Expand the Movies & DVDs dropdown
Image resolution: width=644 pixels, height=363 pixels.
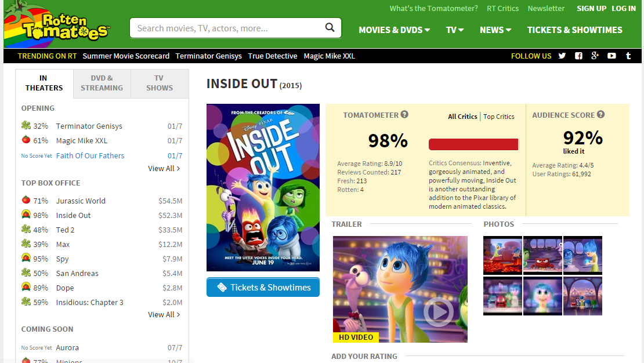point(395,30)
